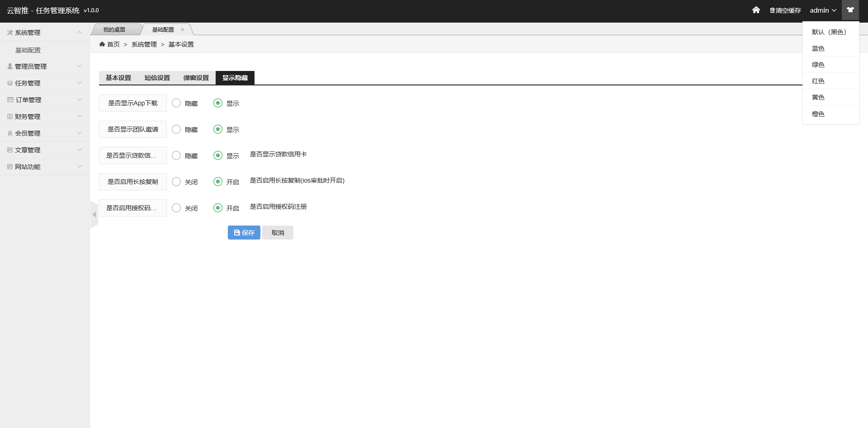Viewport: 868px width, 428px height.
Task: Switch to the 短信设置 tab
Action: pos(157,78)
